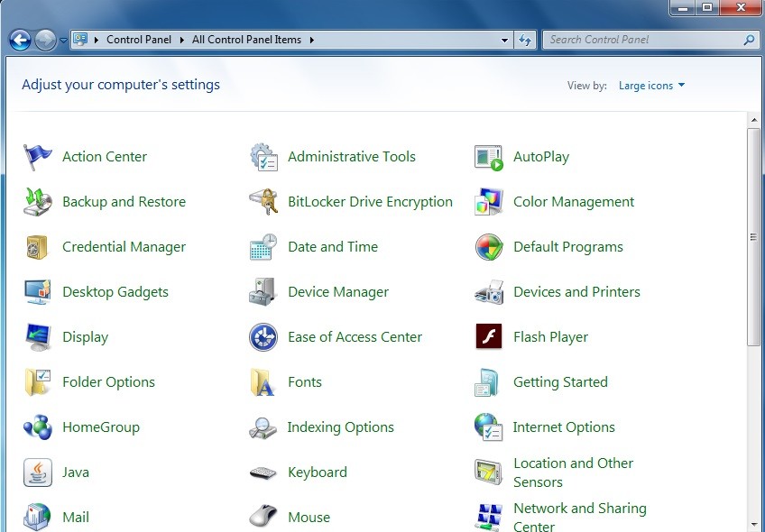Click the 'Flash Player' text link
The height and width of the screenshot is (532, 765).
pos(551,337)
